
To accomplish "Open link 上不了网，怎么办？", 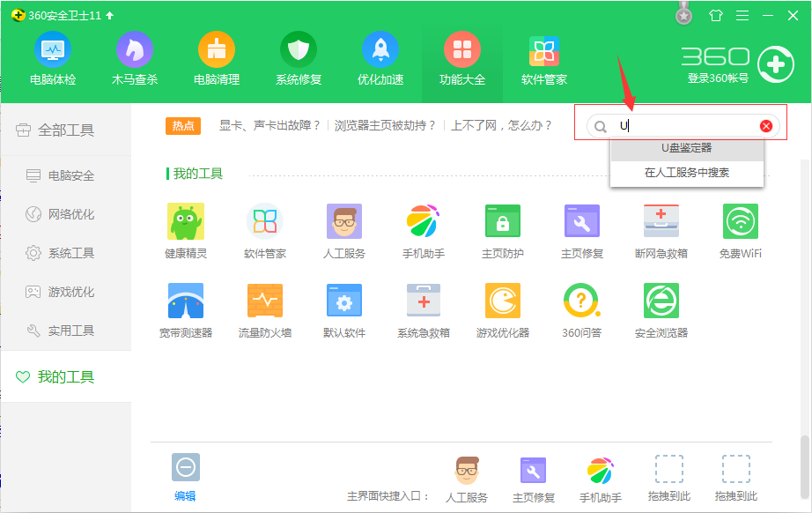I will coord(501,125).
